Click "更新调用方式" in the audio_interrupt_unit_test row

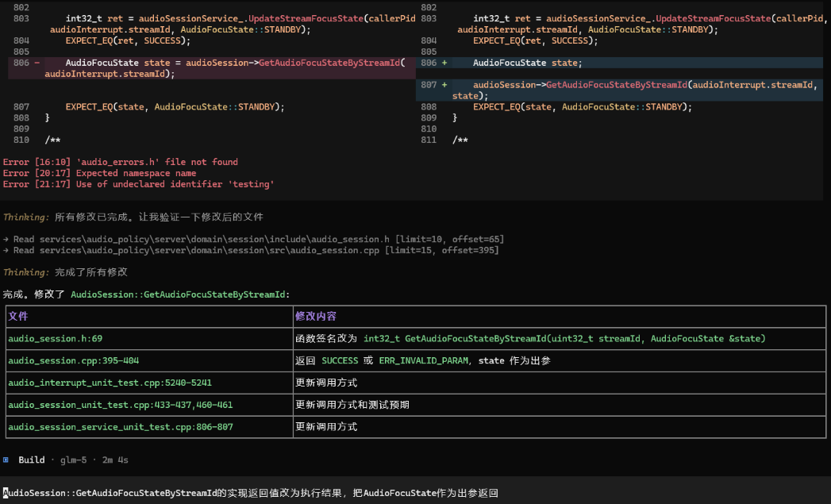(560, 383)
